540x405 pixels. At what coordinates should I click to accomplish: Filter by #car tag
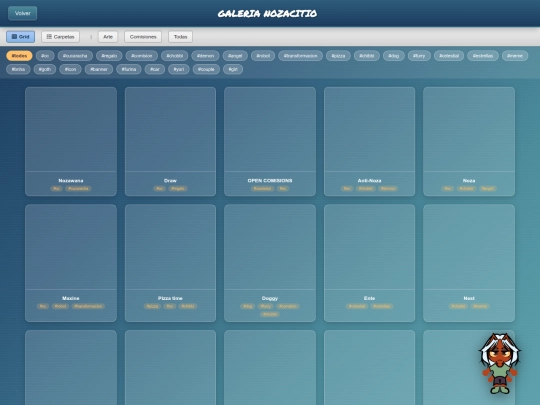coord(155,69)
